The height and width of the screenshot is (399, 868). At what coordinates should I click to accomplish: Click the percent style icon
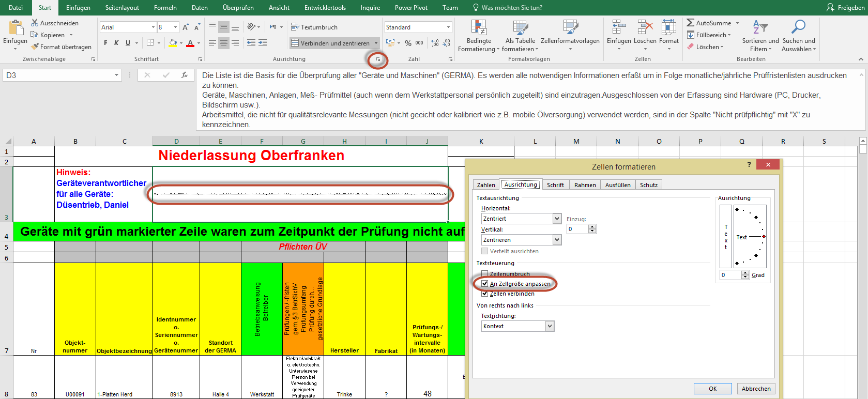[408, 43]
